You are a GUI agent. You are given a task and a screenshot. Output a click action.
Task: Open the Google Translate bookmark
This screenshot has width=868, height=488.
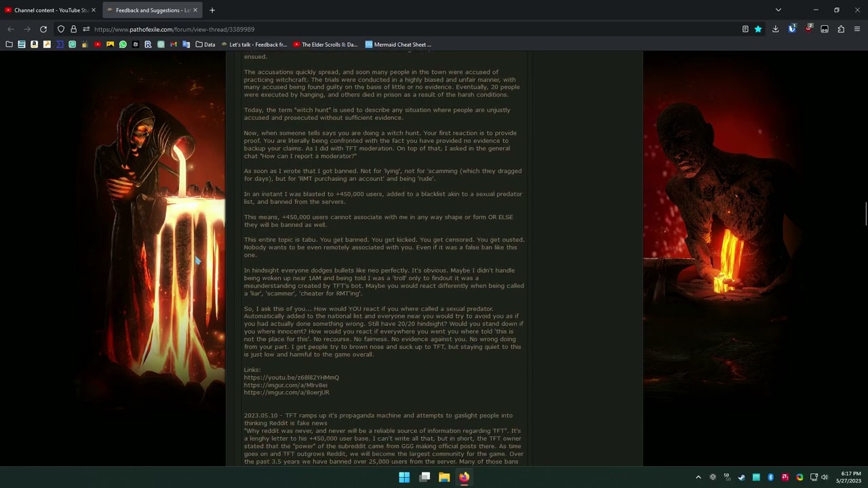click(186, 45)
